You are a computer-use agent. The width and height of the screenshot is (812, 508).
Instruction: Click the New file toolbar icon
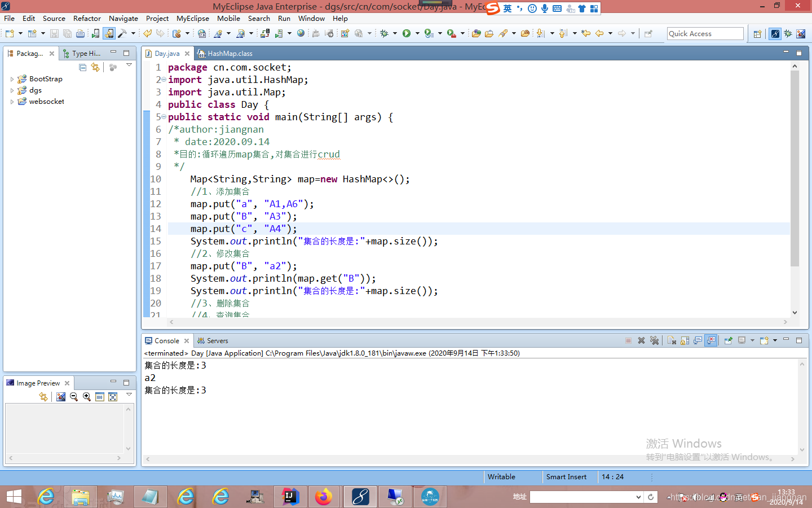(10, 33)
